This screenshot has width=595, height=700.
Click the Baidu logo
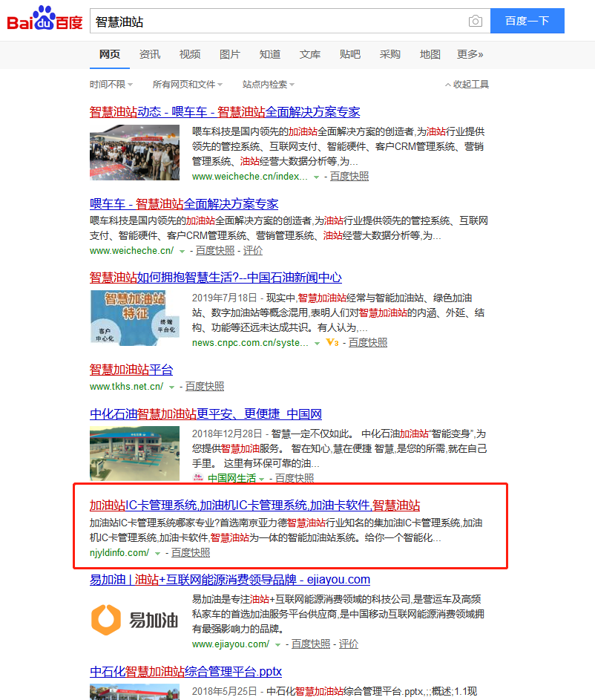(x=45, y=19)
